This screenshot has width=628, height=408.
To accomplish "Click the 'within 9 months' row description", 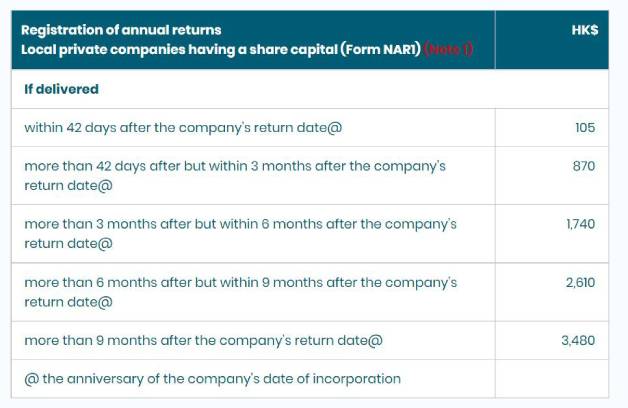I will (x=240, y=292).
